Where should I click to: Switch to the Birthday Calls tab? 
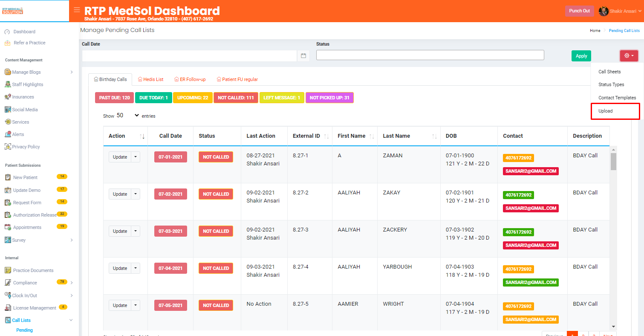coord(110,79)
